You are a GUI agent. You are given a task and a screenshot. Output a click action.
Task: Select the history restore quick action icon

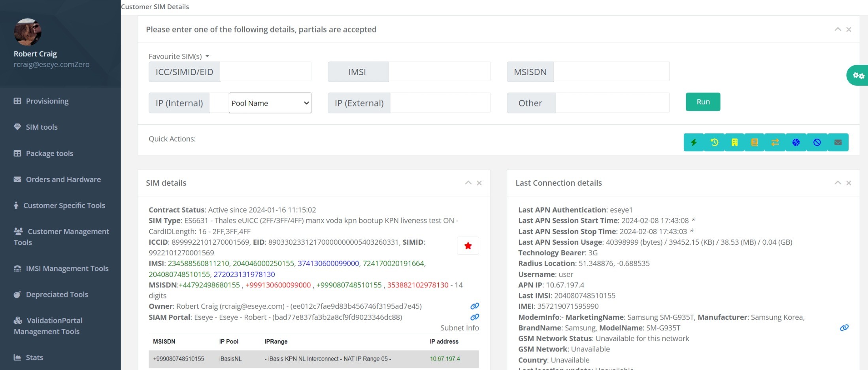tap(715, 142)
